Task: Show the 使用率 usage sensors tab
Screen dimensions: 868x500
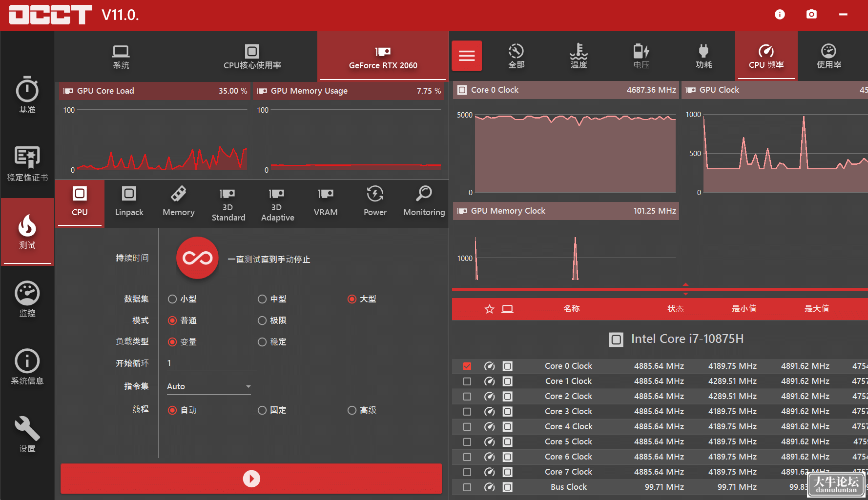Action: click(828, 56)
